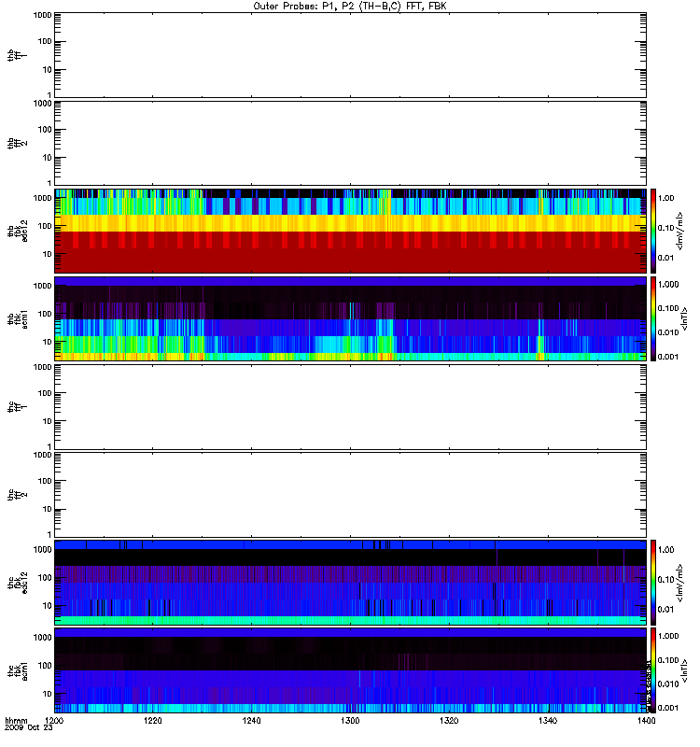Click the 'thc fff 1' y-axis label
The image size is (700, 747).
(x=17, y=407)
